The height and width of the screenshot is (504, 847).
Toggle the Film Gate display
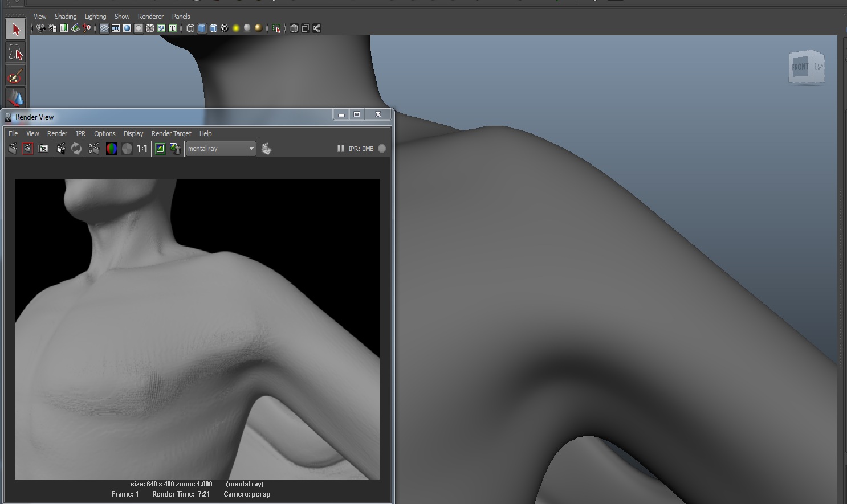tap(116, 28)
